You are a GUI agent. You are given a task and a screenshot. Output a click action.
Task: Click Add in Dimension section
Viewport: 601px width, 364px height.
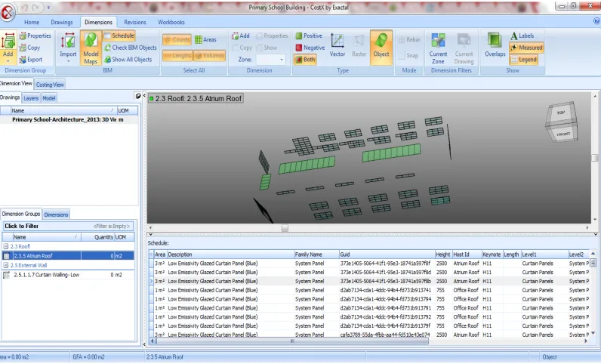point(240,35)
